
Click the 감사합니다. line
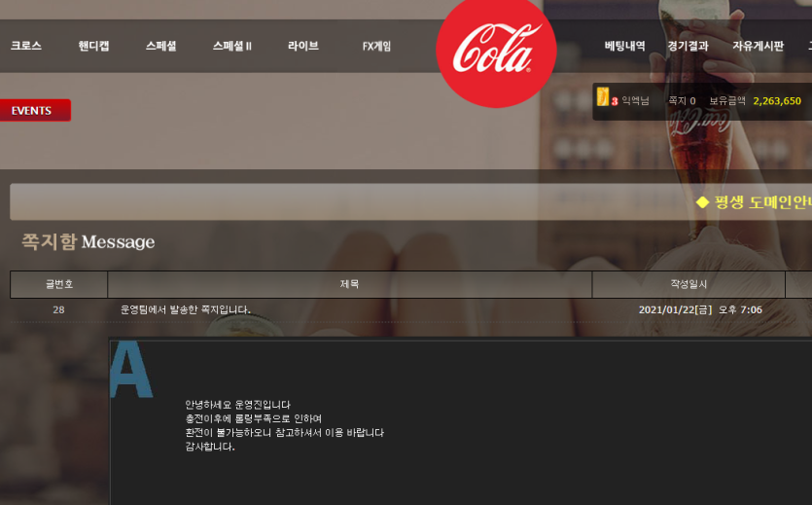[210, 447]
